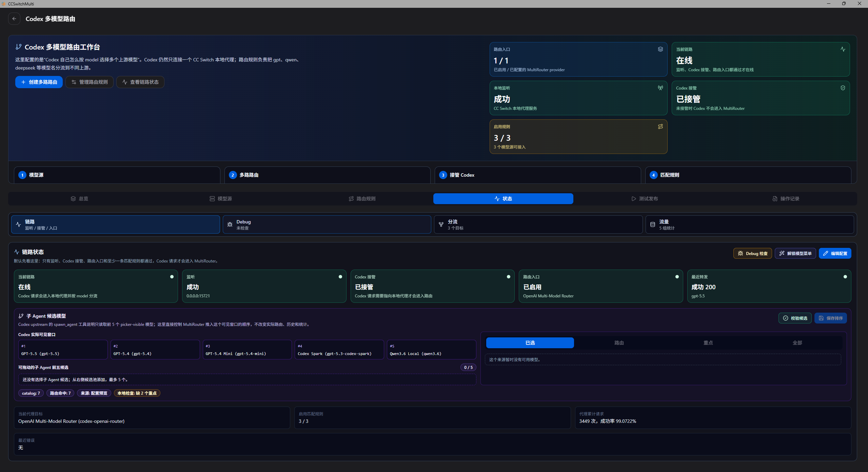This screenshot has height=472, width=868.
Task: Click step number 3 badge for 接管 Codex
Action: (x=443, y=175)
